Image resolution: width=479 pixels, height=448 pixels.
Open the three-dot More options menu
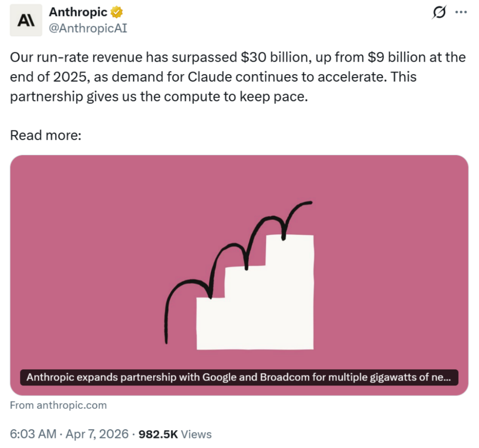click(461, 13)
